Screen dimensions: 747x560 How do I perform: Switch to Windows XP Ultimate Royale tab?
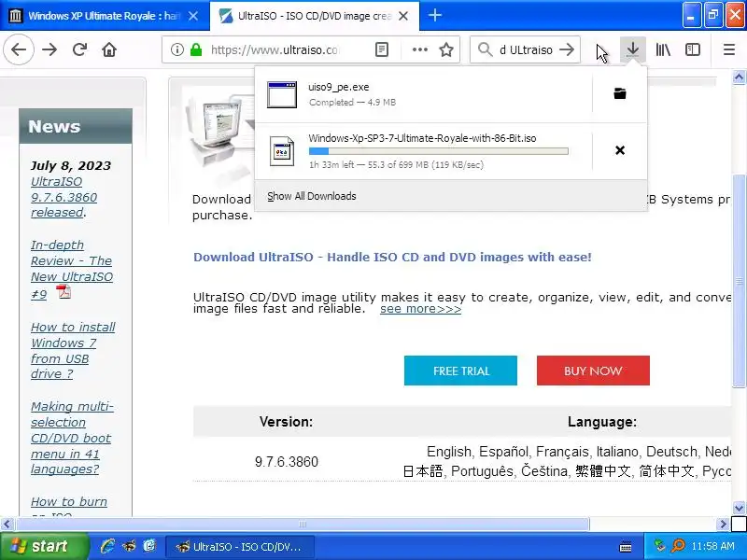pos(103,16)
